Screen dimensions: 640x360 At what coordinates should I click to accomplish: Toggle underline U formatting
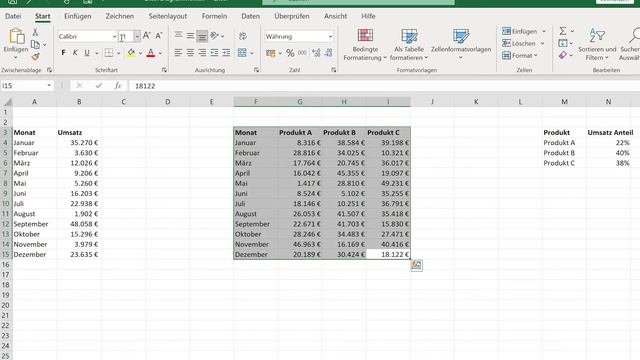point(87,53)
